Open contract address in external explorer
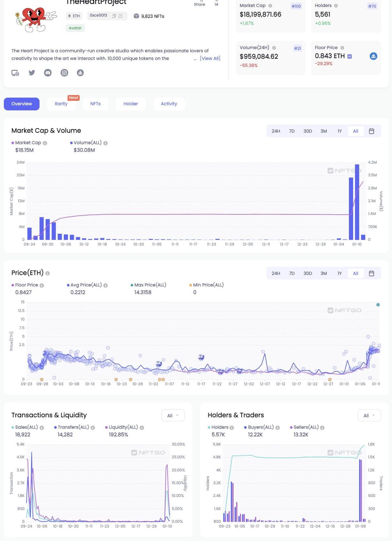 (120, 16)
